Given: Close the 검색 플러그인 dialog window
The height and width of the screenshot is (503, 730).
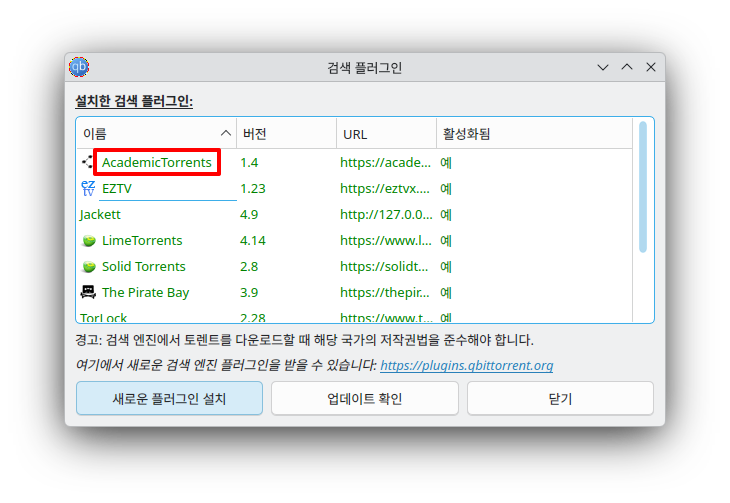Looking at the screenshot, I should pyautogui.click(x=651, y=68).
